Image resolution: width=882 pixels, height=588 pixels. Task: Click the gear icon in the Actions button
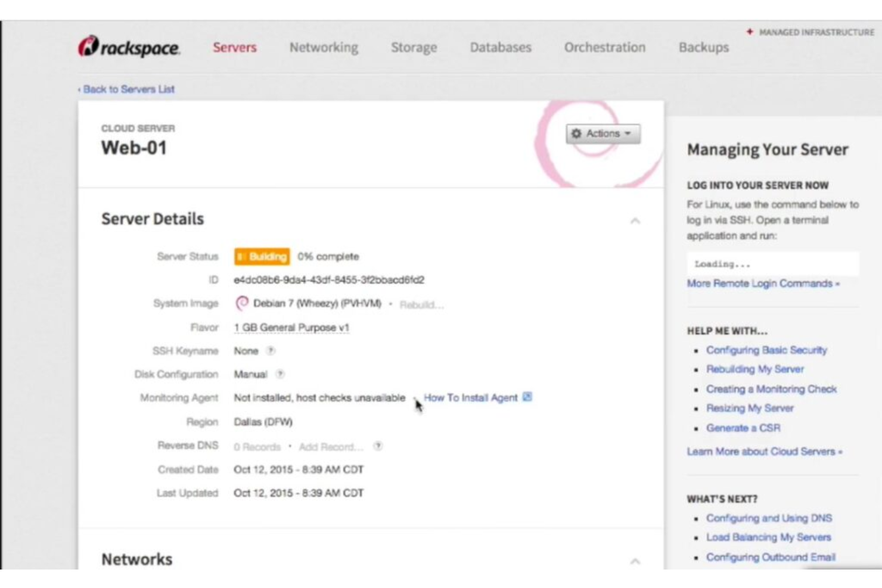(576, 133)
